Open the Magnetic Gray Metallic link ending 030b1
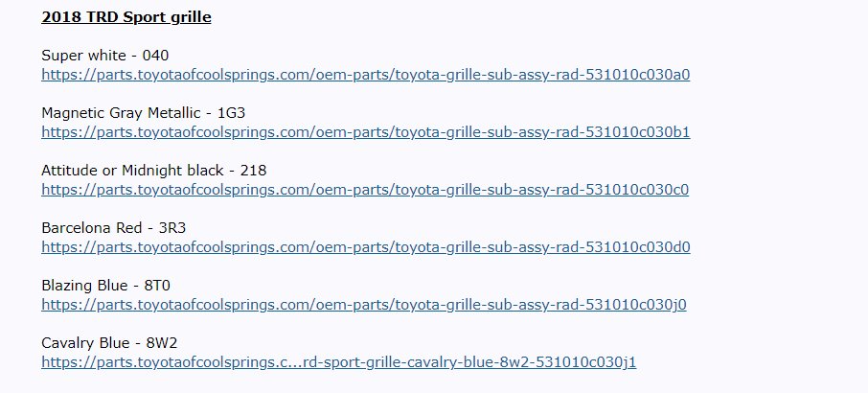Viewport: 868px width, 393px height. 365,131
